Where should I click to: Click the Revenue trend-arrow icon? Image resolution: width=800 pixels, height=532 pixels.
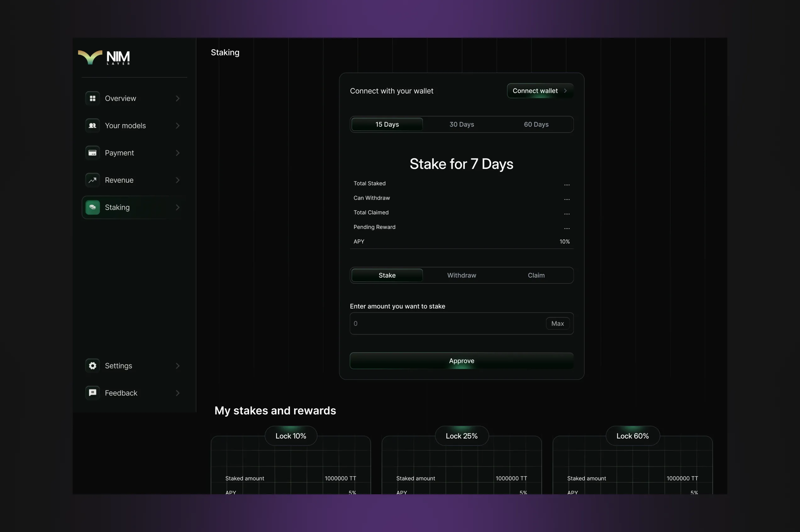pyautogui.click(x=92, y=180)
